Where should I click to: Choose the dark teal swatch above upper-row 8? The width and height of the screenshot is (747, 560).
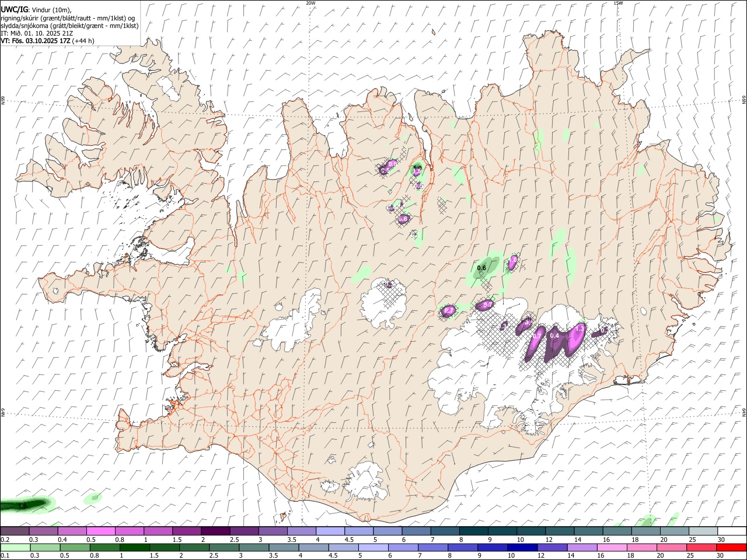(x=473, y=531)
